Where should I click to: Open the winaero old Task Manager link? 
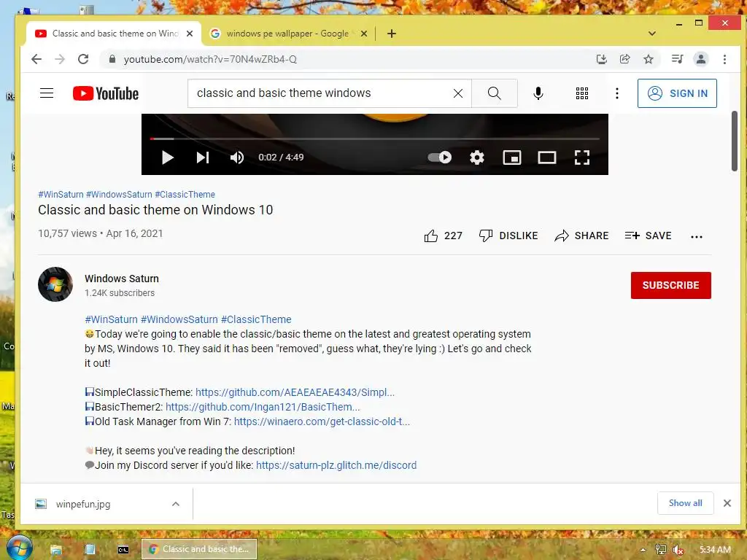pos(322,421)
